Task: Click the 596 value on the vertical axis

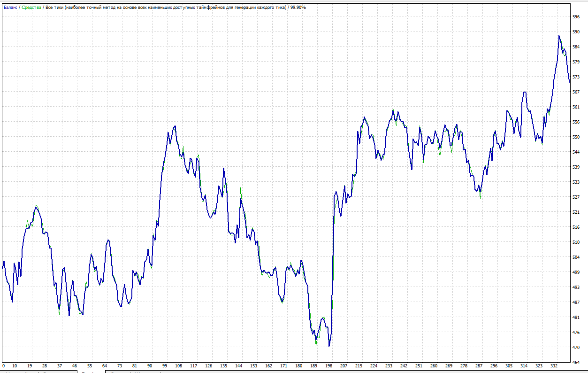Action: [576, 17]
